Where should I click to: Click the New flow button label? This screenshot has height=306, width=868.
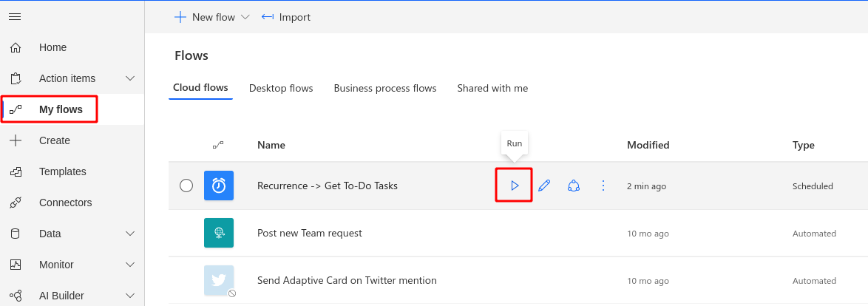click(214, 17)
